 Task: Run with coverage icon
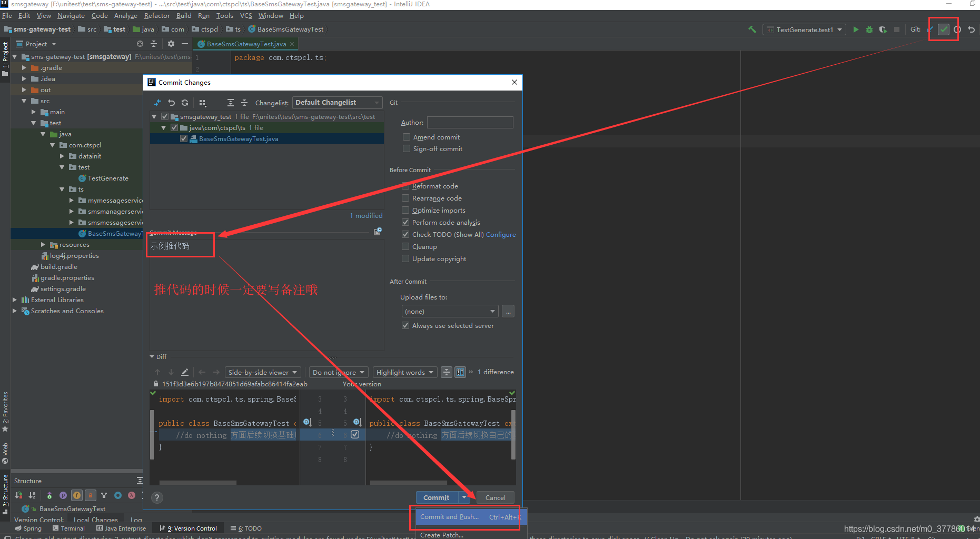883,29
